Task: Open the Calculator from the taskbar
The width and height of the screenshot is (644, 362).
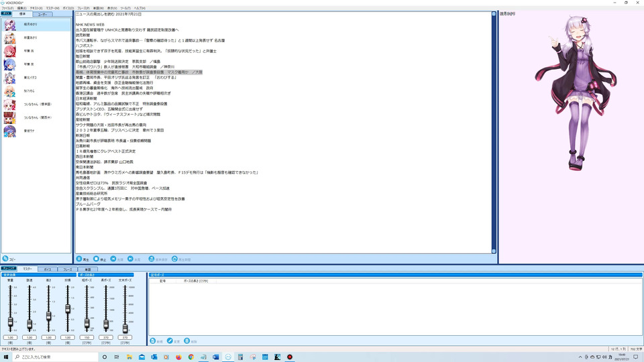Action: click(240, 357)
